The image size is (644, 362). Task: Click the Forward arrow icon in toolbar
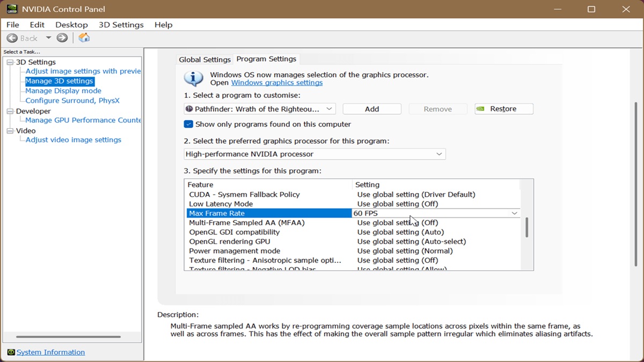pyautogui.click(x=62, y=38)
